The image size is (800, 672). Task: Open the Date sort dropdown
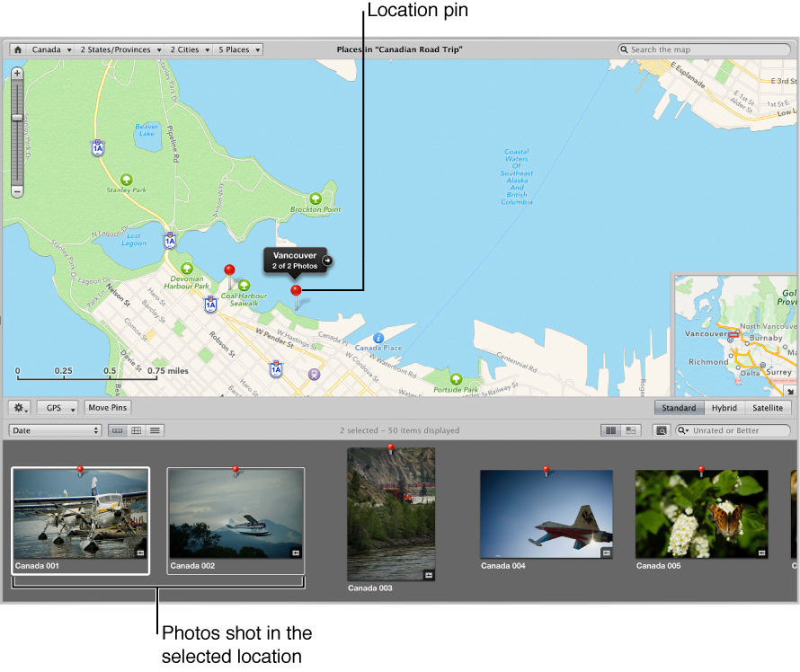(54, 430)
